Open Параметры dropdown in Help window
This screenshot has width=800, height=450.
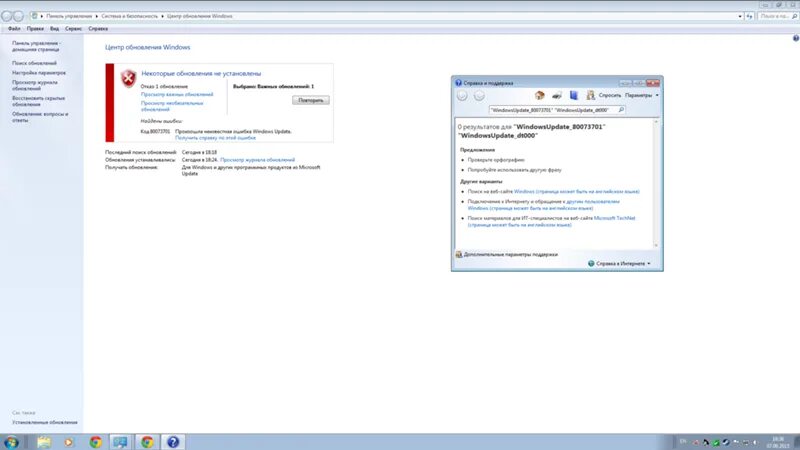coord(641,95)
